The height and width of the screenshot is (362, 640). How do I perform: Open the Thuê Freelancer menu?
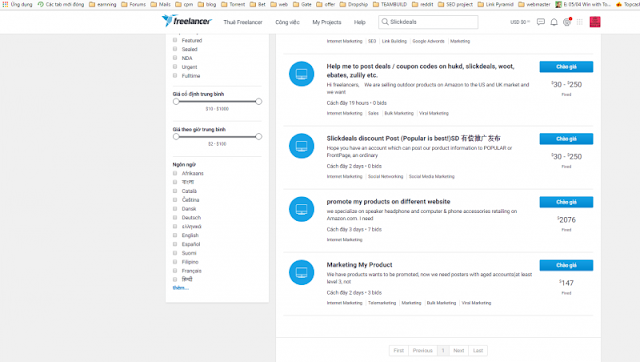pyautogui.click(x=243, y=22)
